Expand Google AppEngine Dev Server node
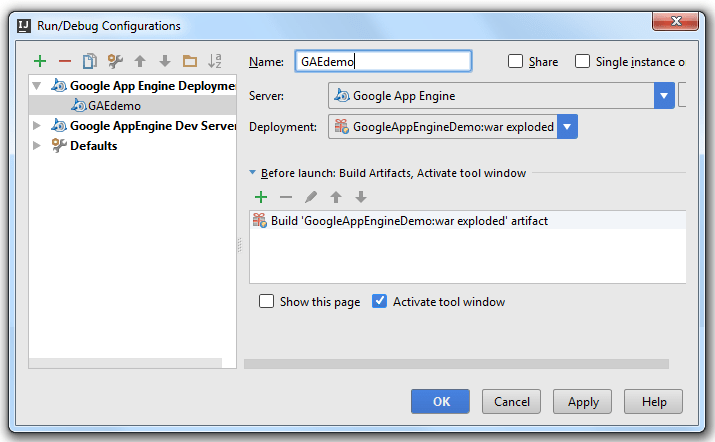The width and height of the screenshot is (715, 442). point(37,125)
